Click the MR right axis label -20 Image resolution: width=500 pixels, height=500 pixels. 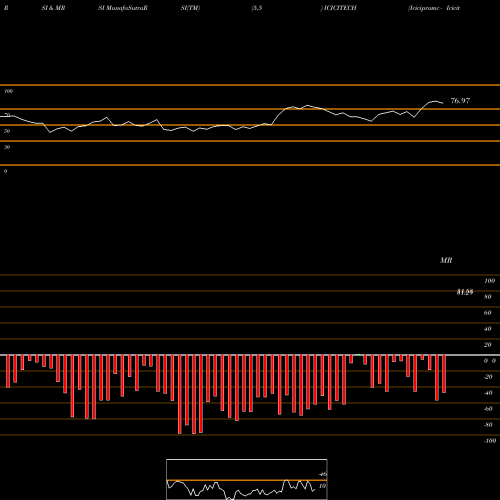488,377
